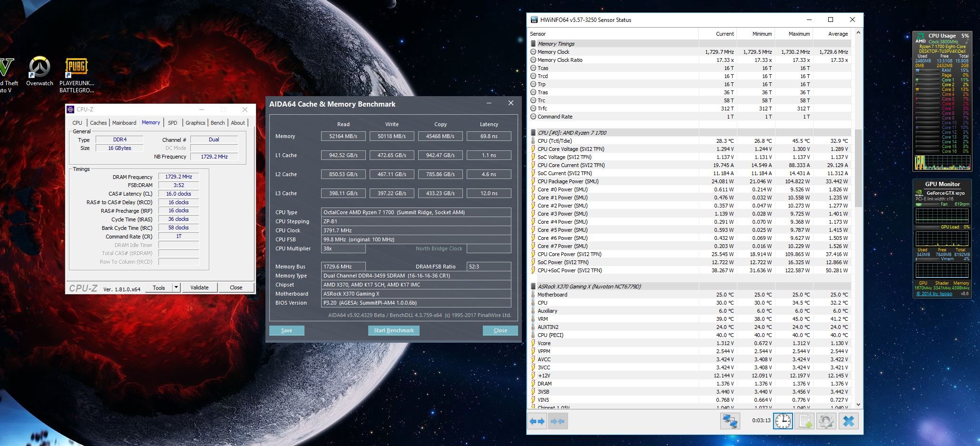Viewport: 980px width, 446px height.
Task: Select the +12V sensor row
Action: (690, 376)
